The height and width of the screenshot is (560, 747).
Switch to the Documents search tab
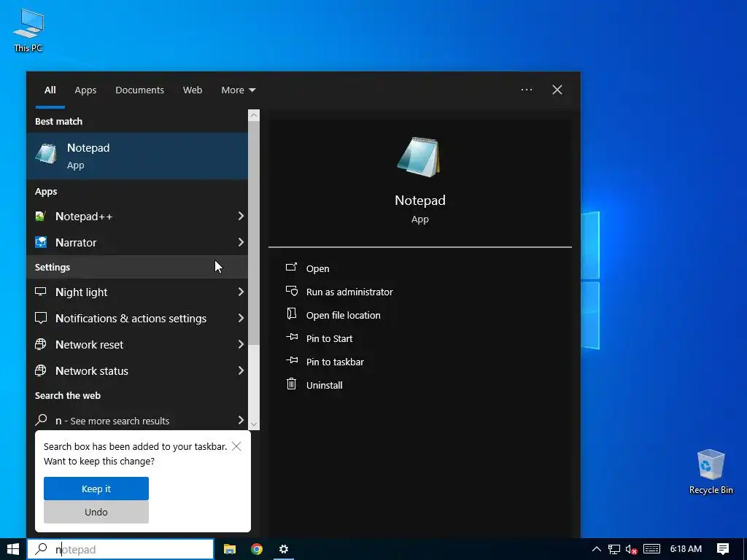point(139,90)
